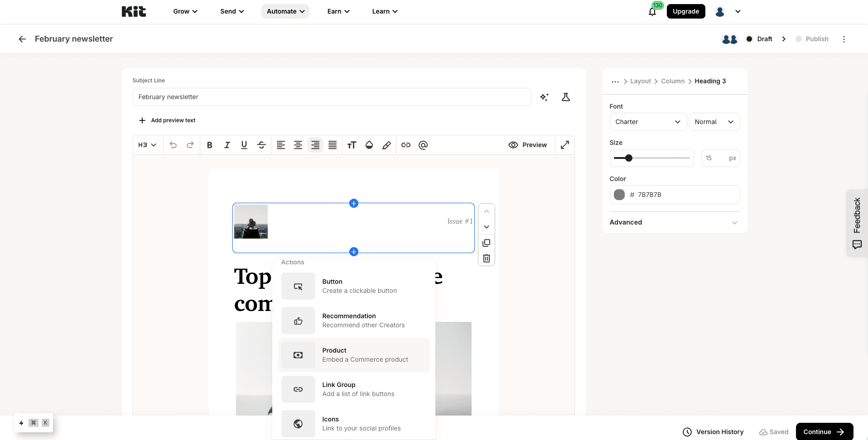
Task: Move the block up
Action: pyautogui.click(x=487, y=211)
